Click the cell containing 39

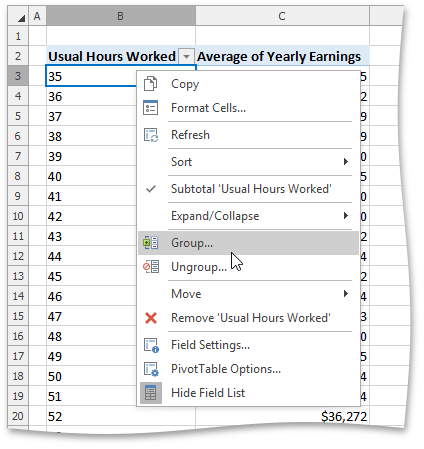tap(91, 156)
